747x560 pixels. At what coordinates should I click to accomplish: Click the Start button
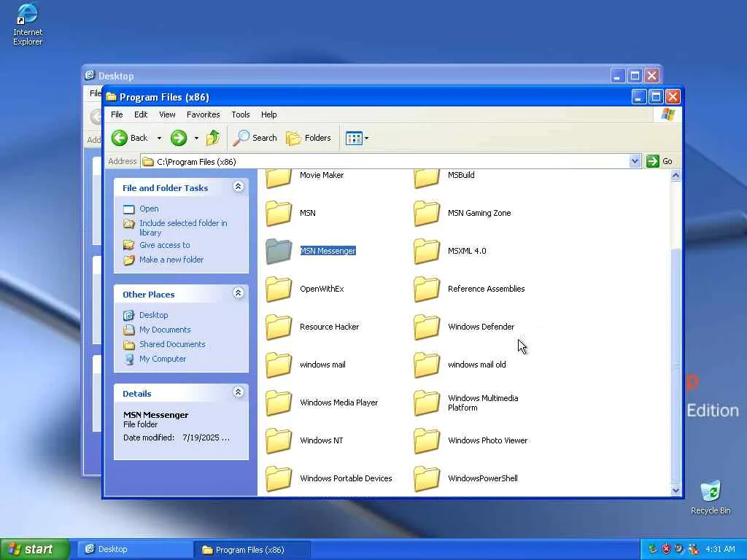[x=34, y=550]
